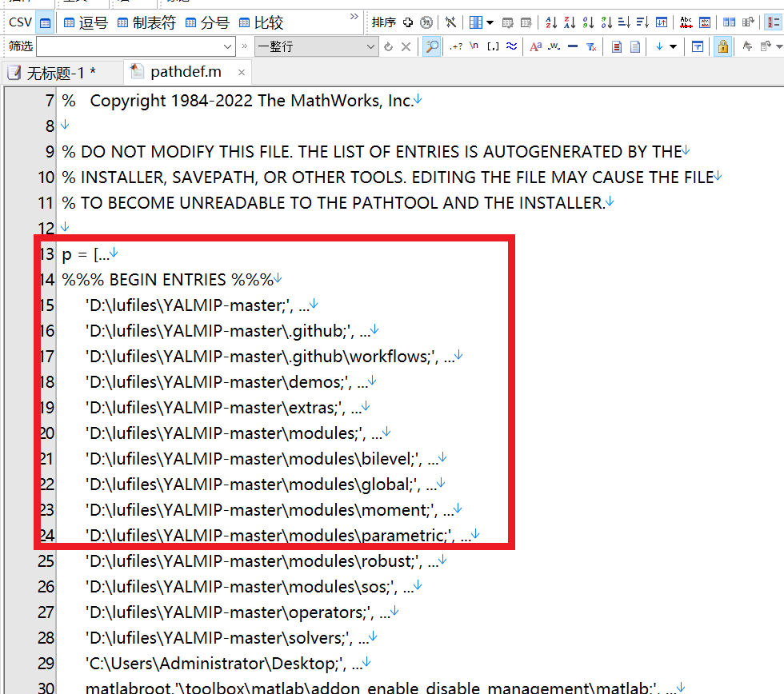Select 逗号 comma separated mode
The image size is (784, 694).
click(x=86, y=23)
